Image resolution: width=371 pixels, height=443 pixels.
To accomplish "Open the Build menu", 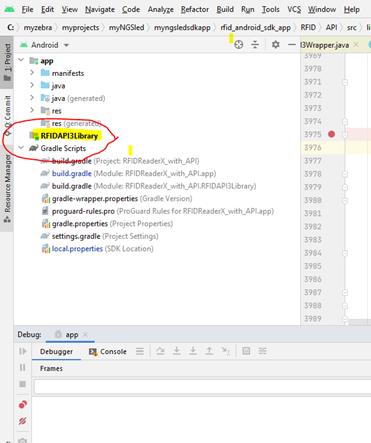I will click(x=225, y=9).
